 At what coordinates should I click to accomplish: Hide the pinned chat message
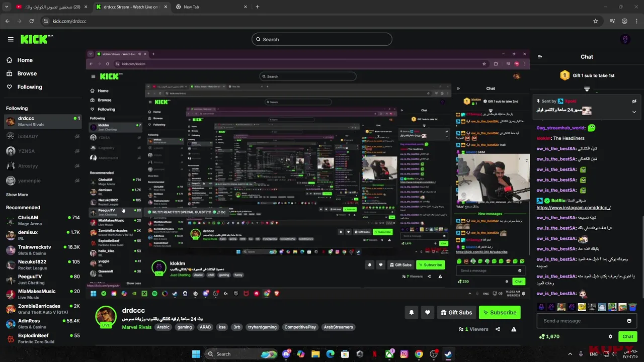point(634,101)
